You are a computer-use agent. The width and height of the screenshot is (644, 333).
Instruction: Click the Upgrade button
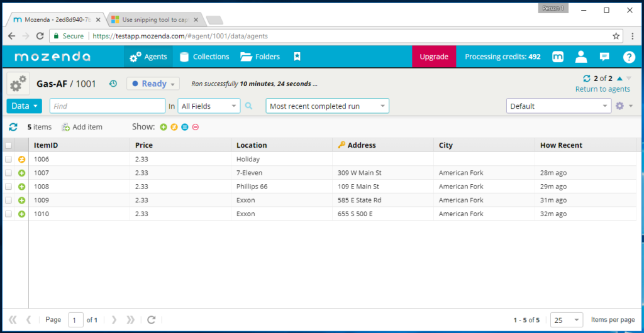(x=434, y=57)
